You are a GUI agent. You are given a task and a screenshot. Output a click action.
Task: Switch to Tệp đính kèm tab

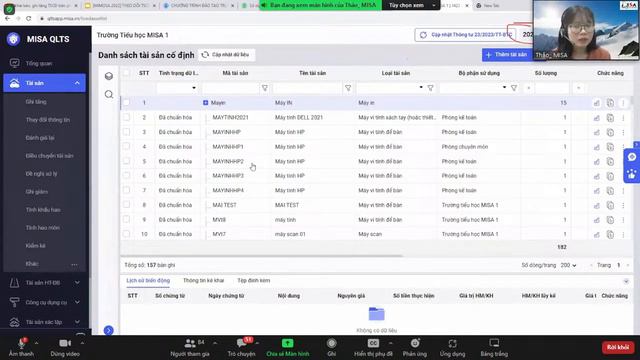click(x=253, y=281)
